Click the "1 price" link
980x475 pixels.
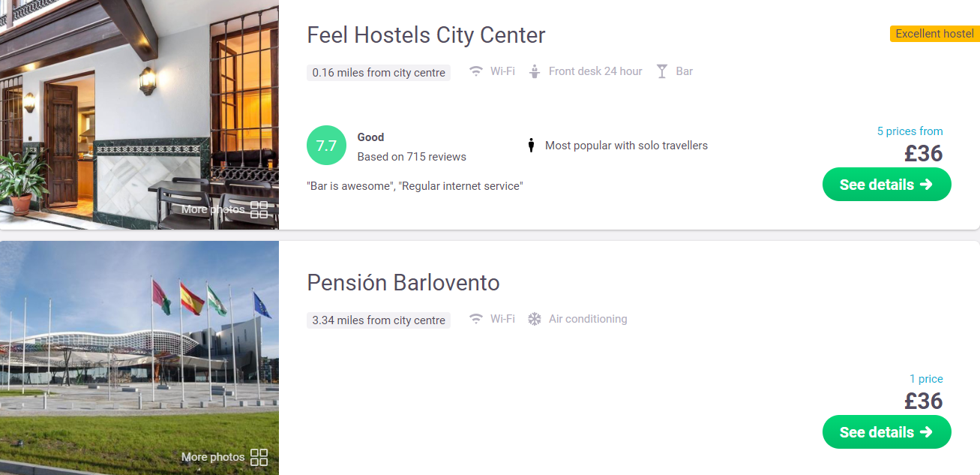[x=926, y=379]
